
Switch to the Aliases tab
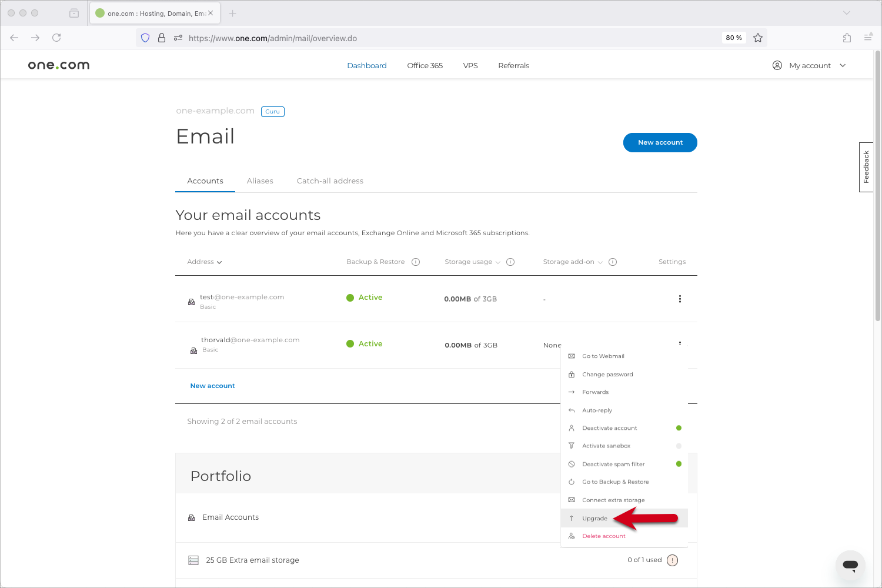(x=260, y=181)
